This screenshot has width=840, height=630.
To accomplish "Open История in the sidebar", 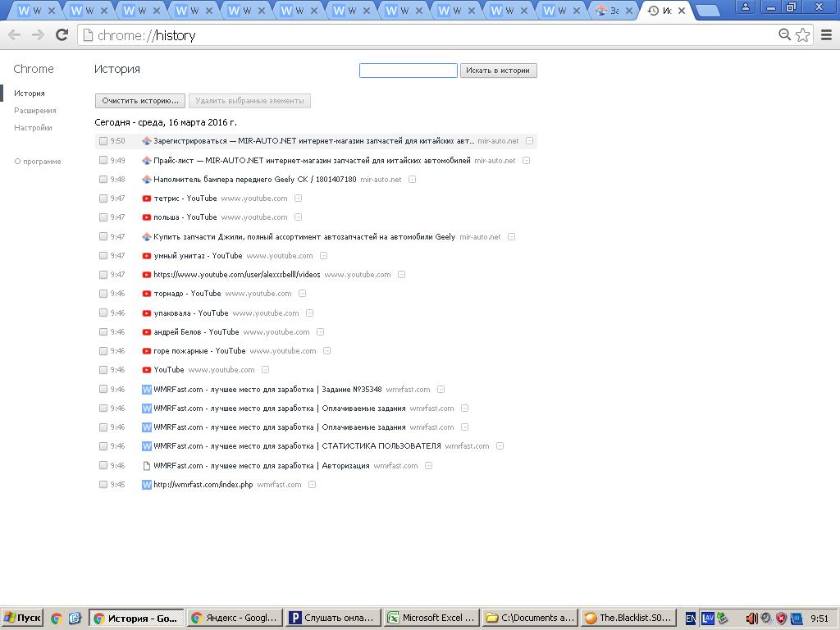I will [x=30, y=94].
